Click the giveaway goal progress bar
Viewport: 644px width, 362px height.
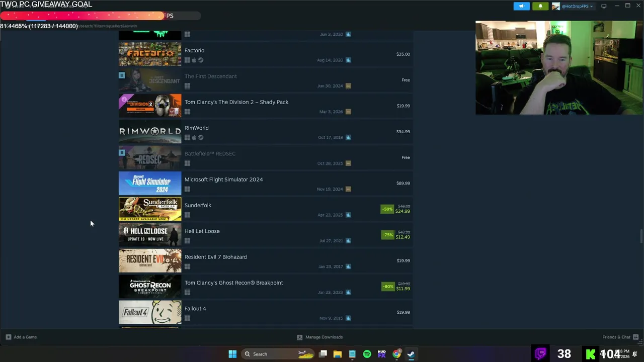100,16
